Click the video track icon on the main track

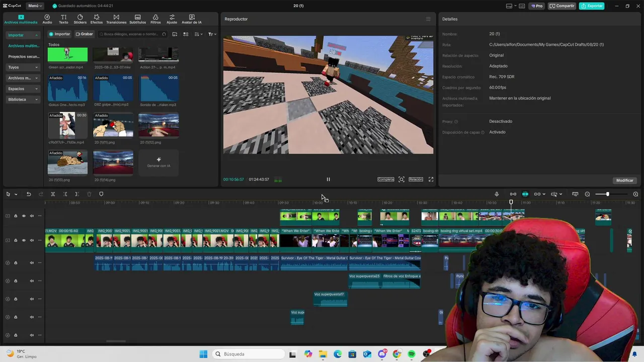coord(8,240)
